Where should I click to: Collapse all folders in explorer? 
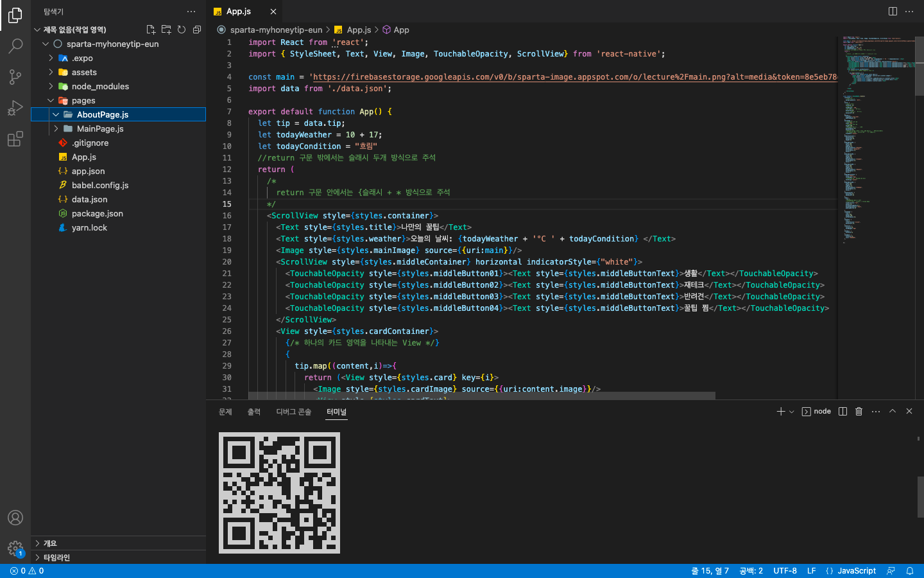pos(197,30)
